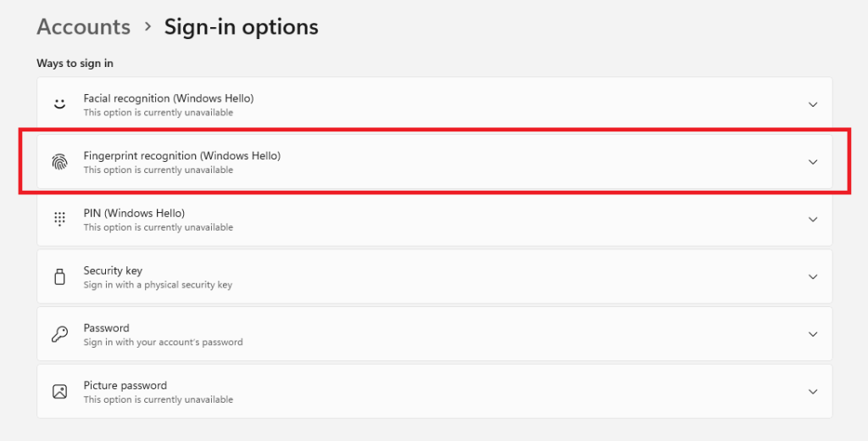
Task: Click the fingerprint icon
Action: (x=59, y=162)
